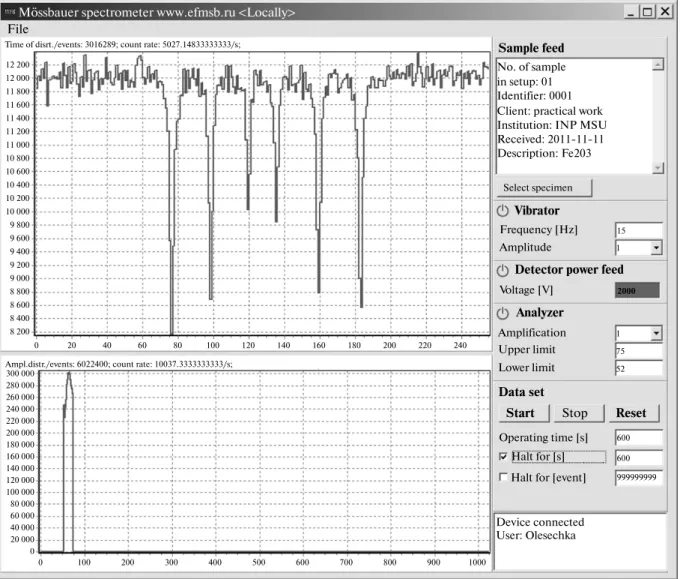Click the application icon in title bar
The image size is (680, 579).
click(x=10, y=12)
